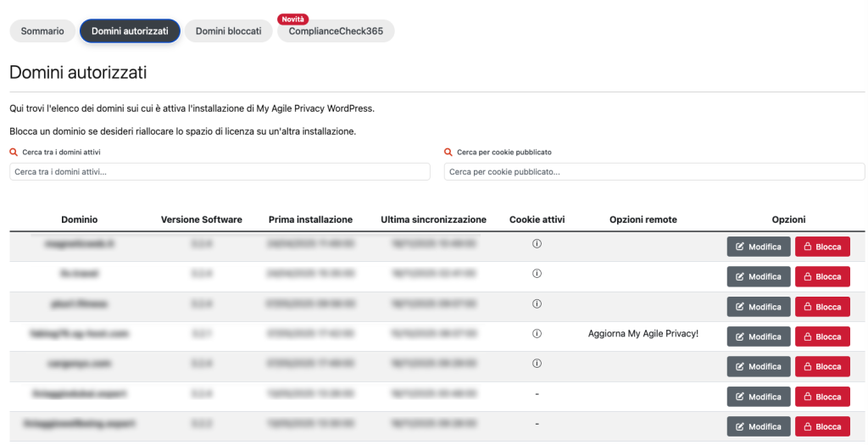The image size is (868, 445).
Task: Click magnifier icon next to Cerca per cookie pubblicato
Action: (448, 153)
